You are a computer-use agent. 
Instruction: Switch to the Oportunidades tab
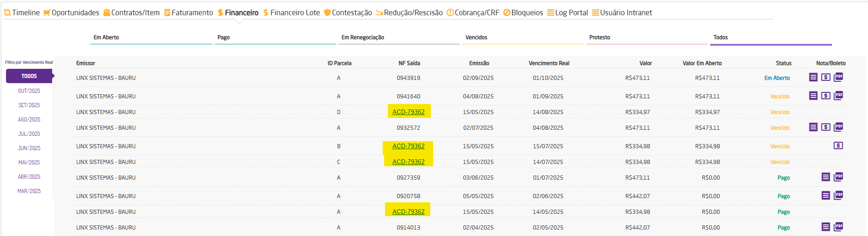pos(71,12)
